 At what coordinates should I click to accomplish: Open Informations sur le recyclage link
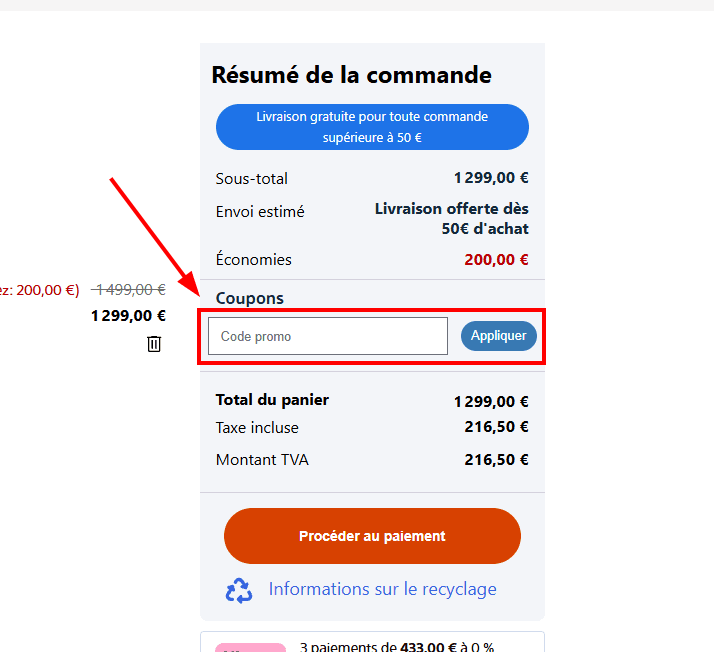pyautogui.click(x=382, y=589)
